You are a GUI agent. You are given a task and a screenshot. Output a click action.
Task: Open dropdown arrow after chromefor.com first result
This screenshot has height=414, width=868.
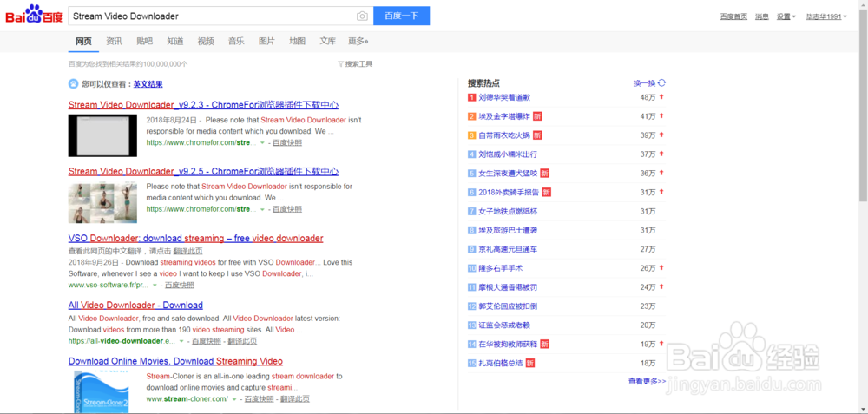pos(262,143)
